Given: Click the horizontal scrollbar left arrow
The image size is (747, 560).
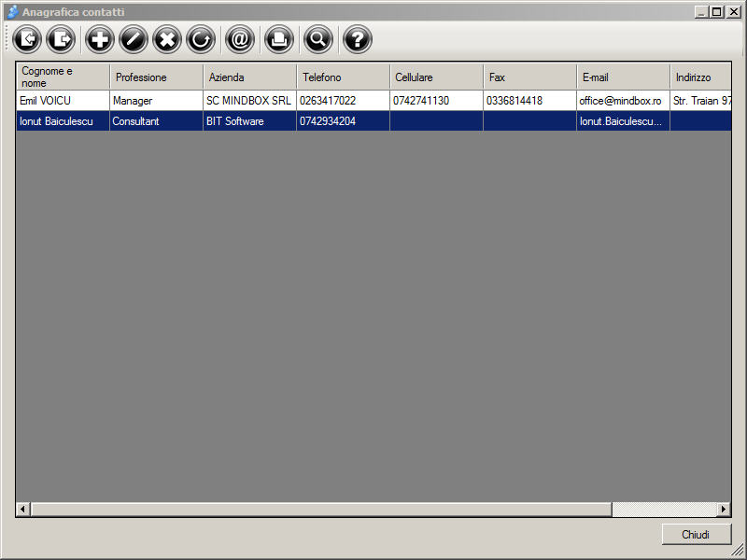Looking at the screenshot, I should pyautogui.click(x=22, y=509).
